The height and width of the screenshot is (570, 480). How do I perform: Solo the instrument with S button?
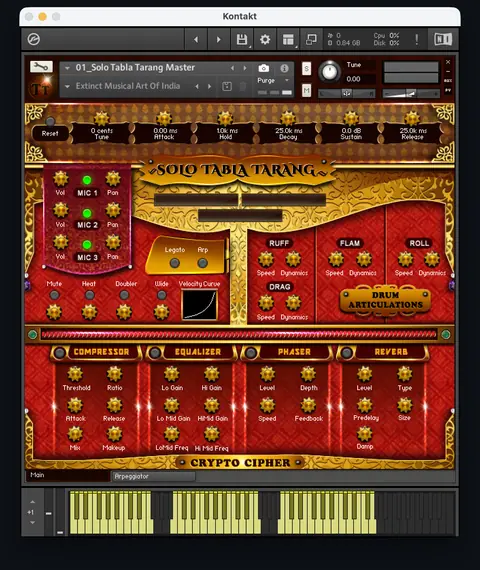coord(307,68)
